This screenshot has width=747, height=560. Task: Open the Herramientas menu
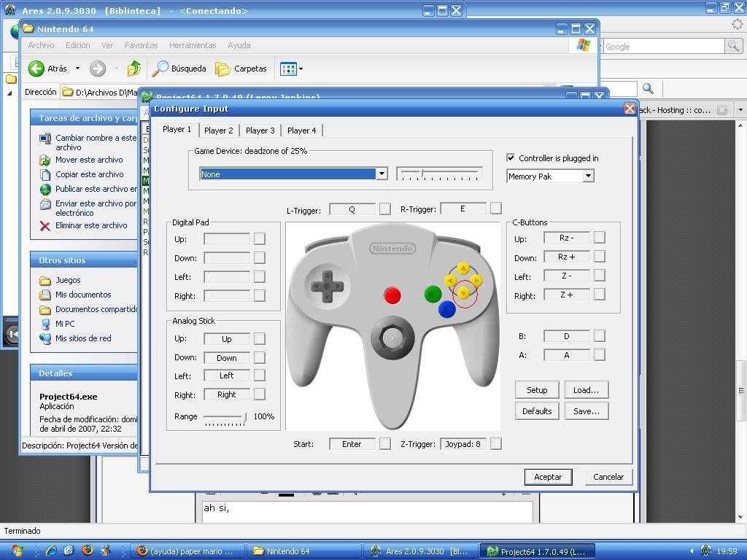point(193,45)
